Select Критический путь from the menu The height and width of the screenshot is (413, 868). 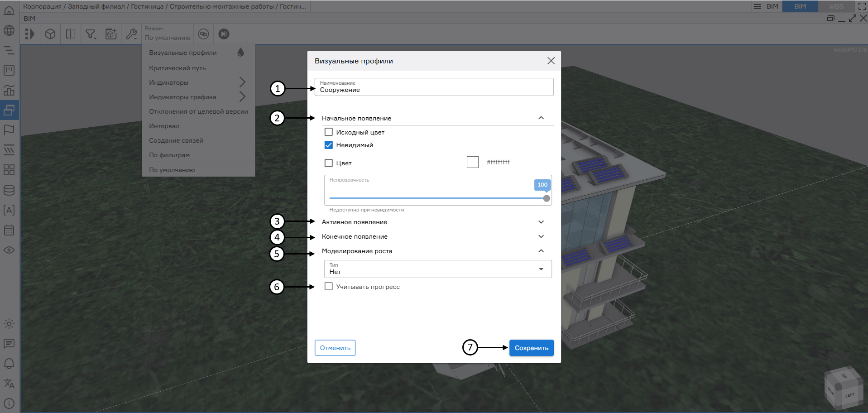177,67
